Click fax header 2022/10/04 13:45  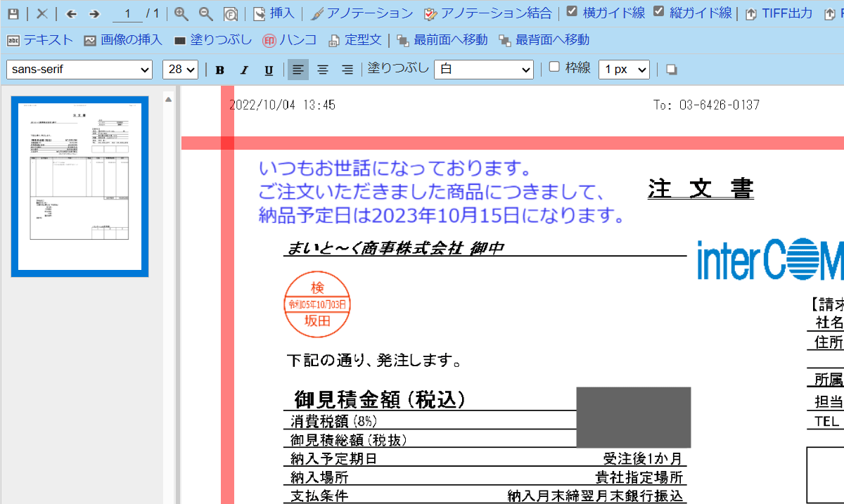tap(282, 105)
